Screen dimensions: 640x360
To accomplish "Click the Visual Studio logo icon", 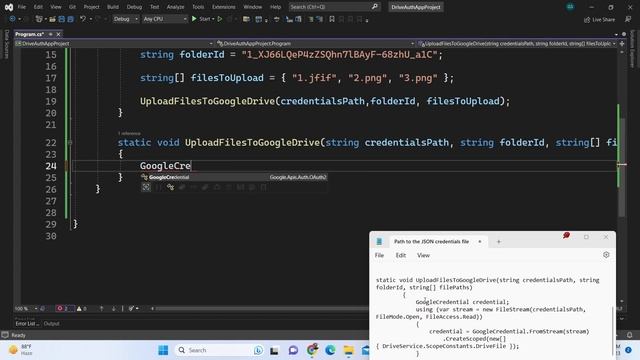I will coord(9,7).
